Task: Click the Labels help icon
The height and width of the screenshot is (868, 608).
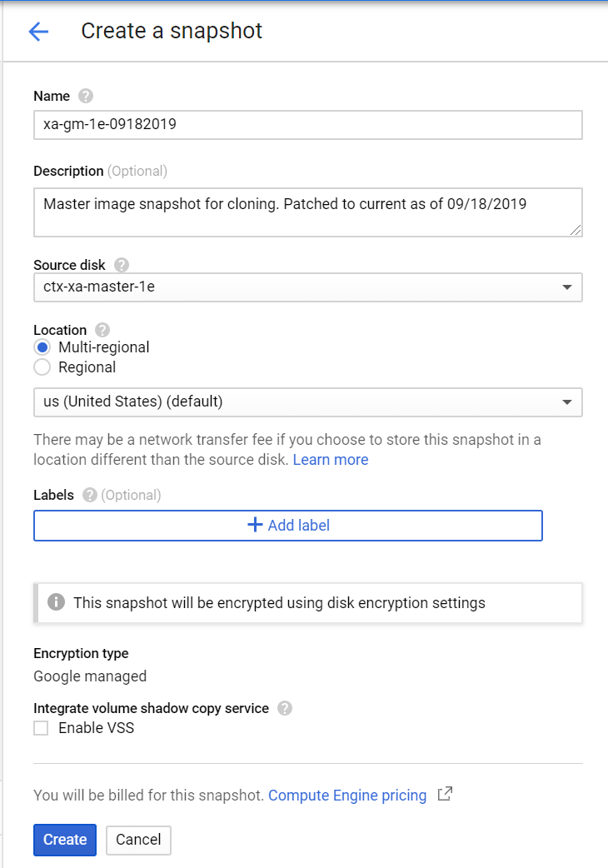Action: pos(90,495)
